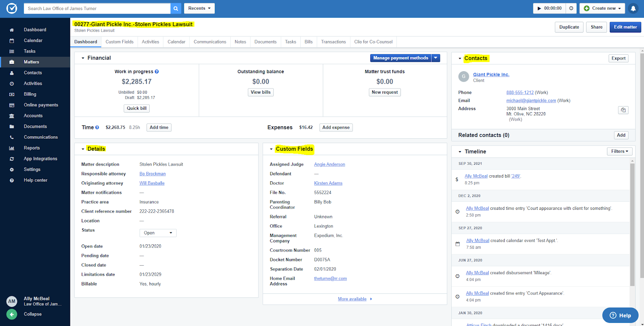Open responsible attorney Bo Brockman link
This screenshot has height=326, width=644.
[x=153, y=174]
